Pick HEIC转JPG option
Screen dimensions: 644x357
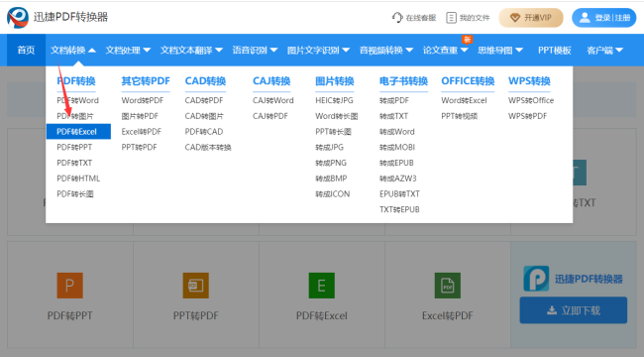click(x=334, y=100)
